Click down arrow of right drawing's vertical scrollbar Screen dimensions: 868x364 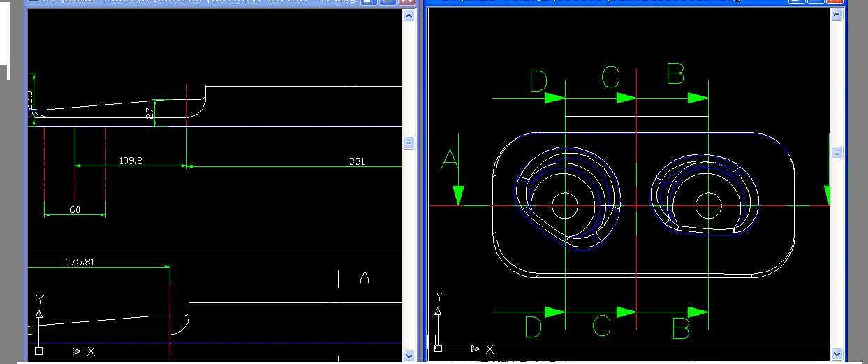[837, 355]
